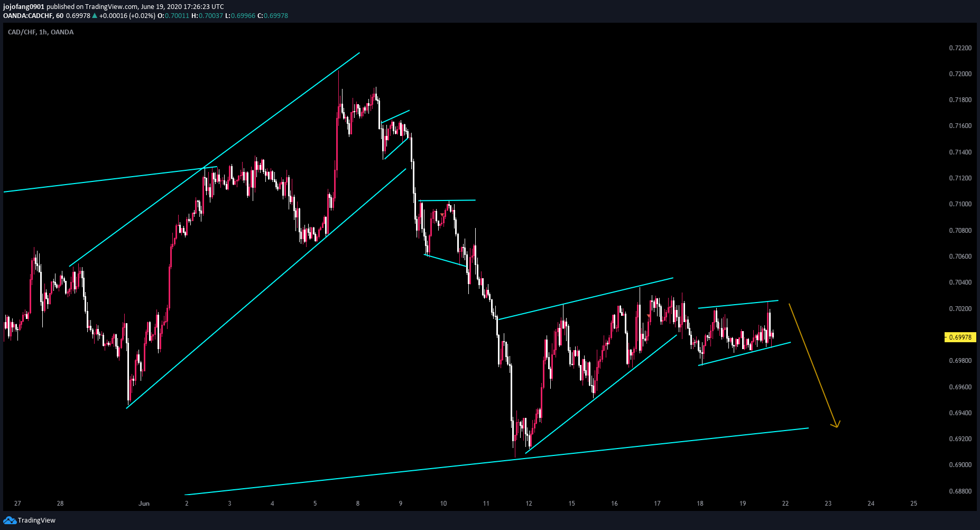Viewport: 980px width, 530px height.
Task: Click the 0.70400 price axis label
Action: (x=960, y=282)
